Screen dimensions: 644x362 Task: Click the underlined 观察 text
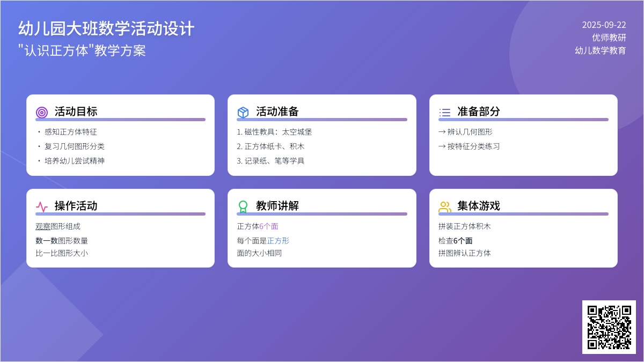(42, 226)
